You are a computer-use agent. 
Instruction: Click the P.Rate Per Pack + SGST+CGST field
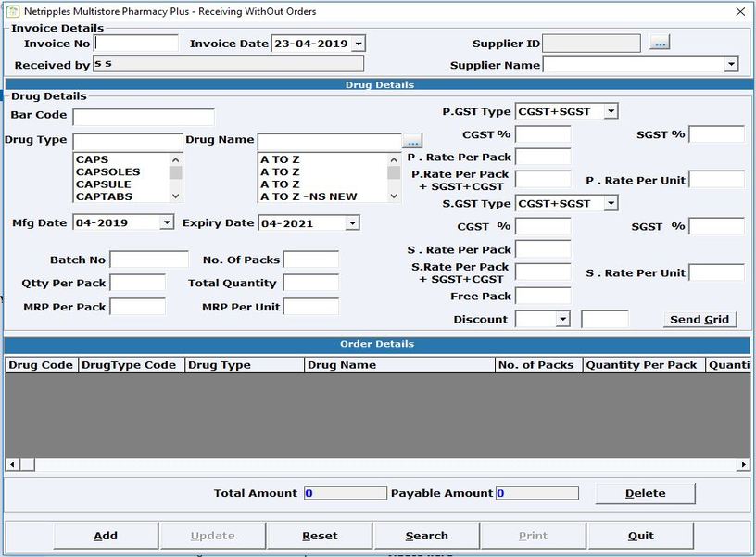[x=543, y=180]
